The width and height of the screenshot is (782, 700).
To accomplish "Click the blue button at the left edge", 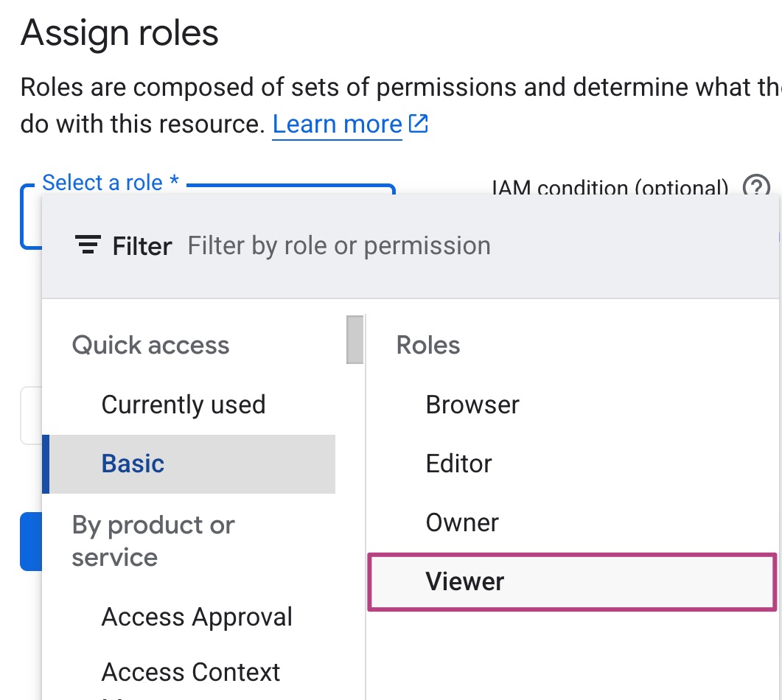I will point(29,541).
